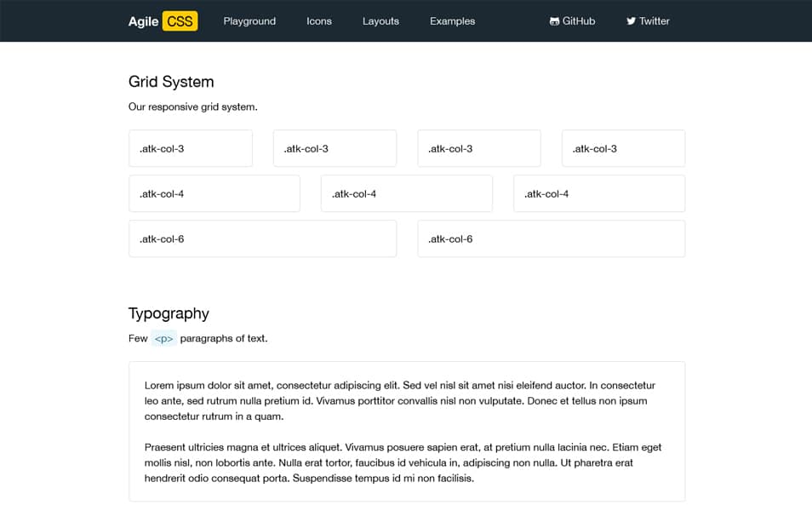Screen dimensions: 812x511
Task: Select Examples in the navbar
Action: [452, 21]
